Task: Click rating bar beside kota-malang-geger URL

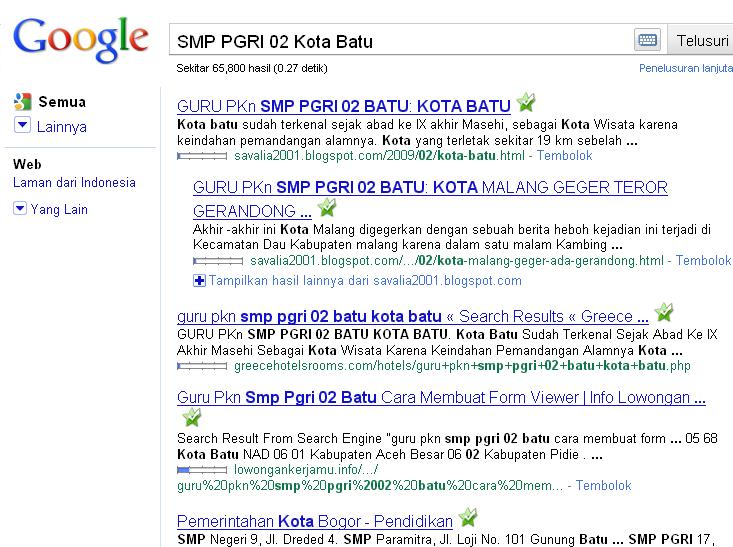Action: (218, 261)
